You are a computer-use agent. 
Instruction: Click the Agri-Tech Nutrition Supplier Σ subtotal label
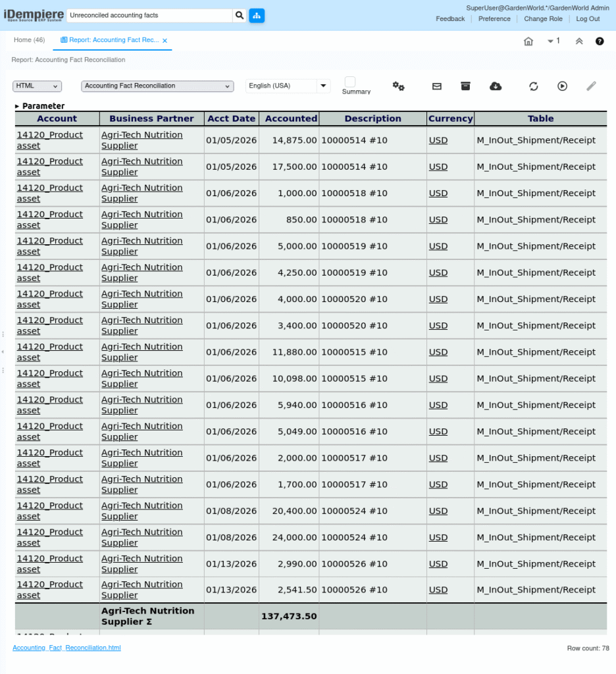point(148,616)
